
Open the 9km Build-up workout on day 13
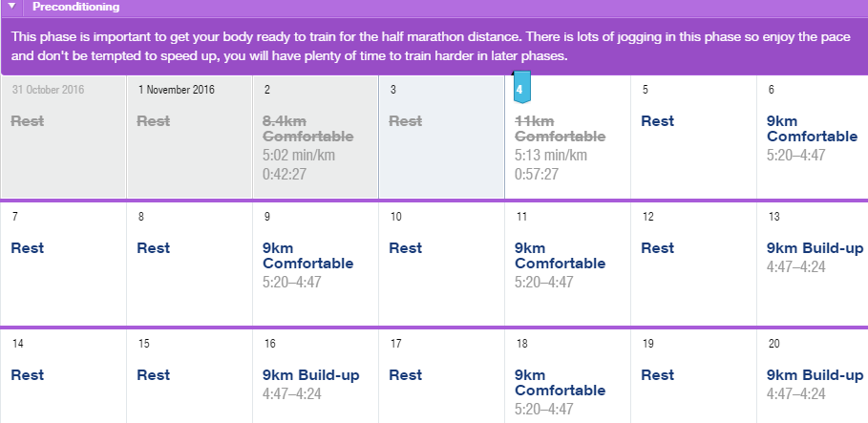pos(815,248)
